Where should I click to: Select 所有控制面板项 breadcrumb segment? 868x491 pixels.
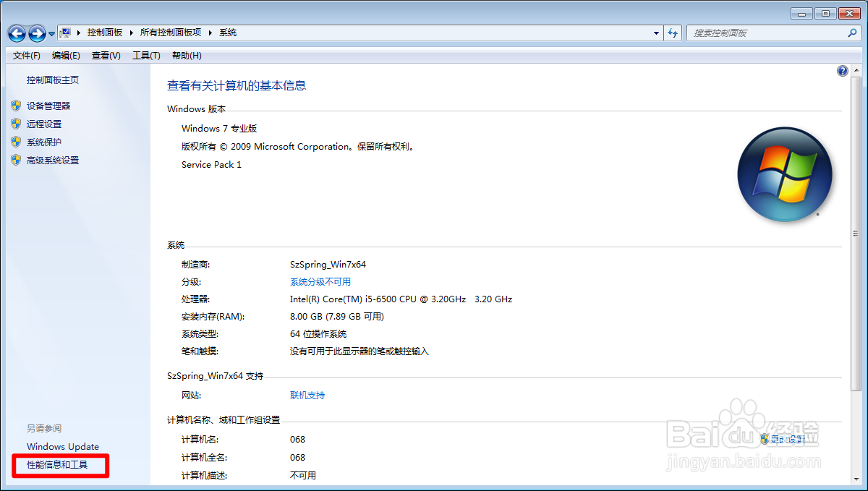click(x=171, y=33)
